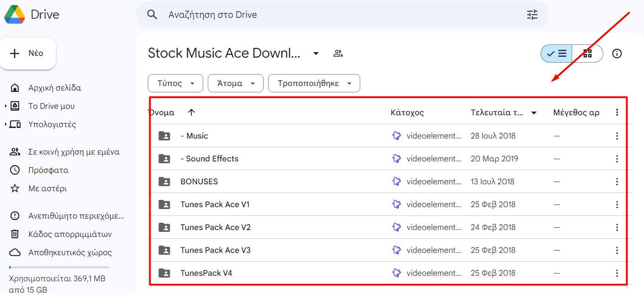This screenshot has height=295, width=644.
Task: Open the Άτομα filter dropdown
Action: [x=236, y=83]
